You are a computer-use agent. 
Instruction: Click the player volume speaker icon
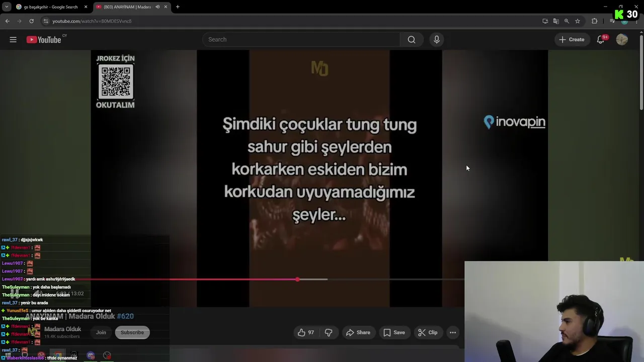coord(39,294)
